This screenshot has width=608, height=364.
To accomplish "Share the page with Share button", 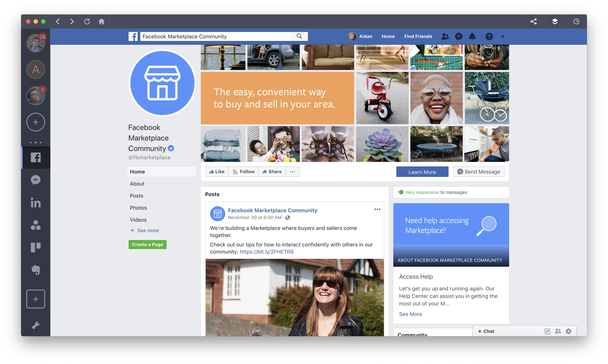I will (272, 172).
